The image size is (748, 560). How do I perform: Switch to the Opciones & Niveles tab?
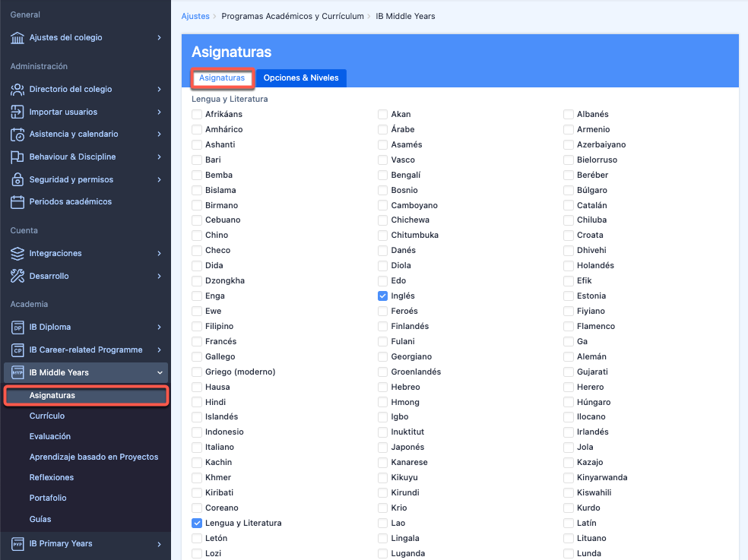coord(301,78)
